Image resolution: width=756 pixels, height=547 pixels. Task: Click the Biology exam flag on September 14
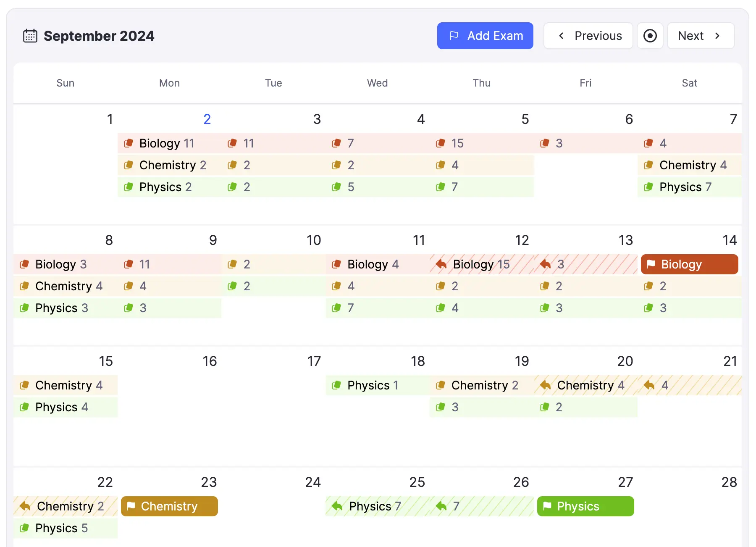pos(651,264)
